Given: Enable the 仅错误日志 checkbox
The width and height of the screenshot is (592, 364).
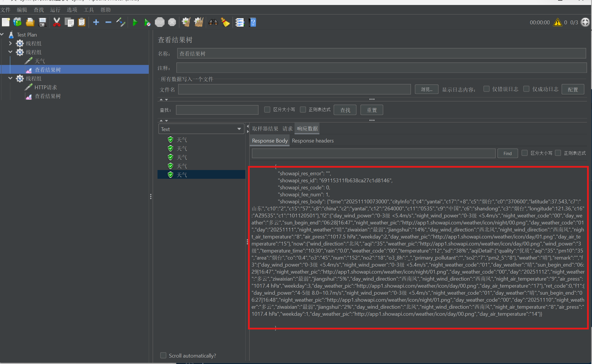Looking at the screenshot, I should (x=486, y=89).
